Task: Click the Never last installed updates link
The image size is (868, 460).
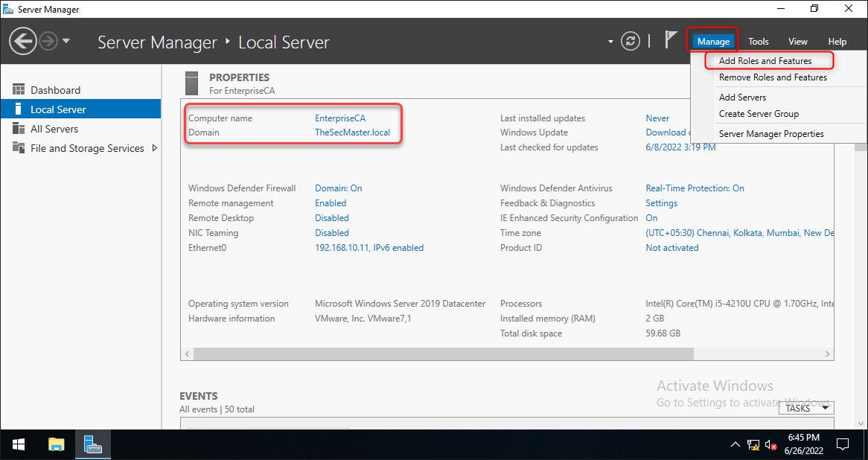Action: [657, 118]
